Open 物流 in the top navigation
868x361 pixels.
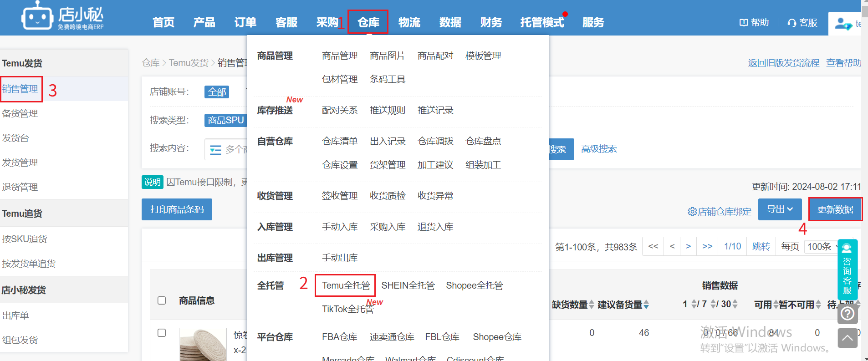pyautogui.click(x=409, y=22)
